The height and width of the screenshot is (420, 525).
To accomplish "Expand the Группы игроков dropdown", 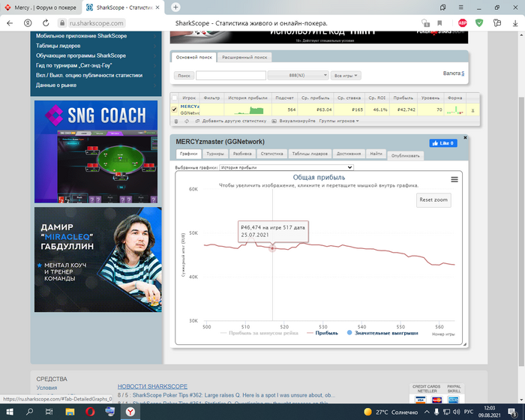I will tap(339, 121).
